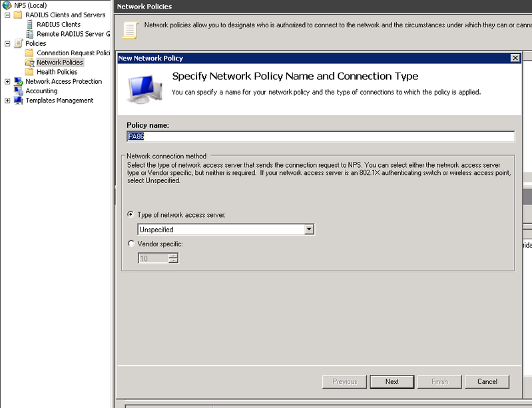Click the RADIUS Clients server icon
Viewport: 532px width, 408px height.
[30, 25]
